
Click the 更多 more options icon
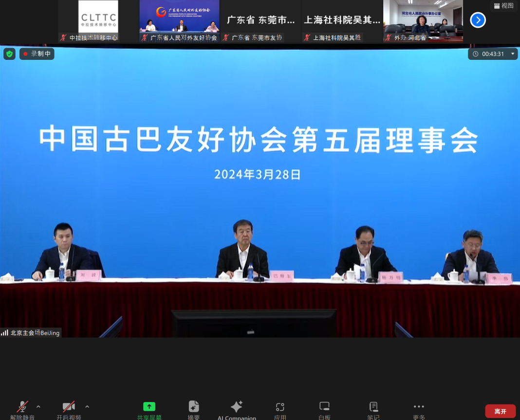(x=418, y=406)
